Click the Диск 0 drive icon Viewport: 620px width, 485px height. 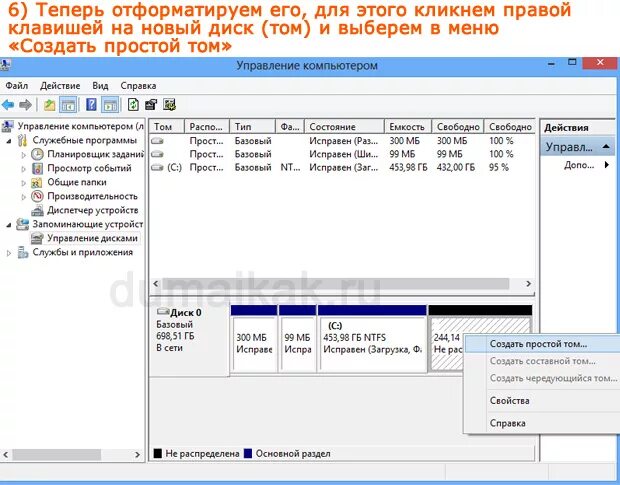coord(163,311)
